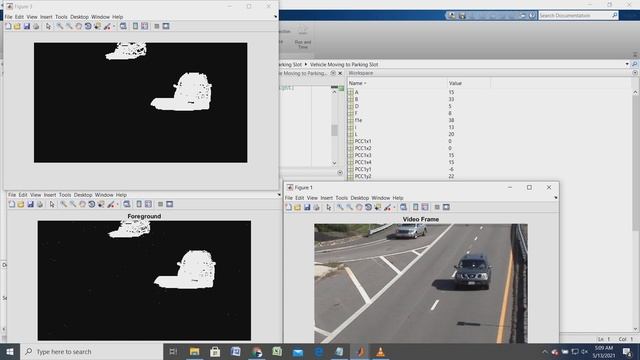Activate Zoom In tool in Figure 1
Screen dimensions: 640x360
[x=340, y=207]
